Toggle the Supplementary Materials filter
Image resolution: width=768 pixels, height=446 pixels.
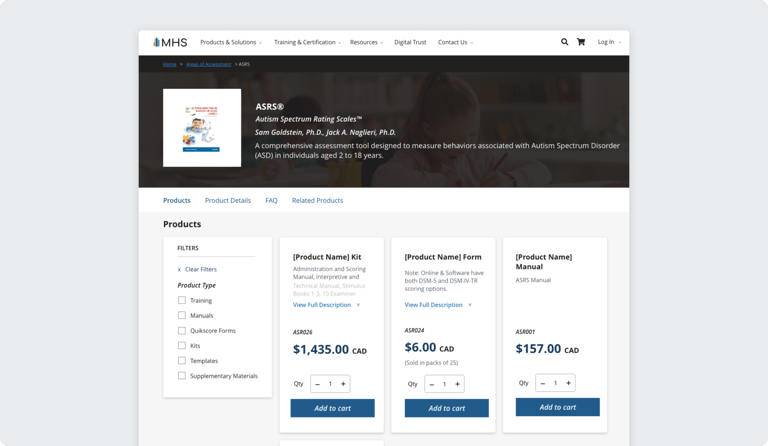point(182,376)
